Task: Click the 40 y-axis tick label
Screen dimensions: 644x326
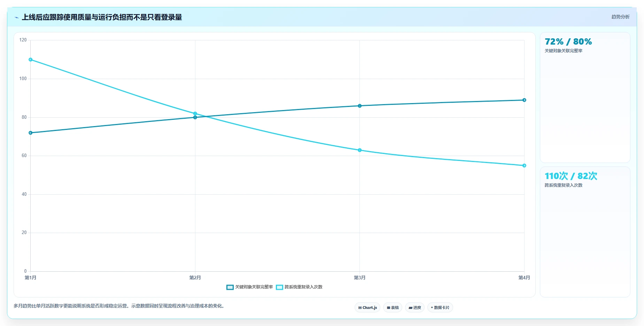Action: pos(24,194)
